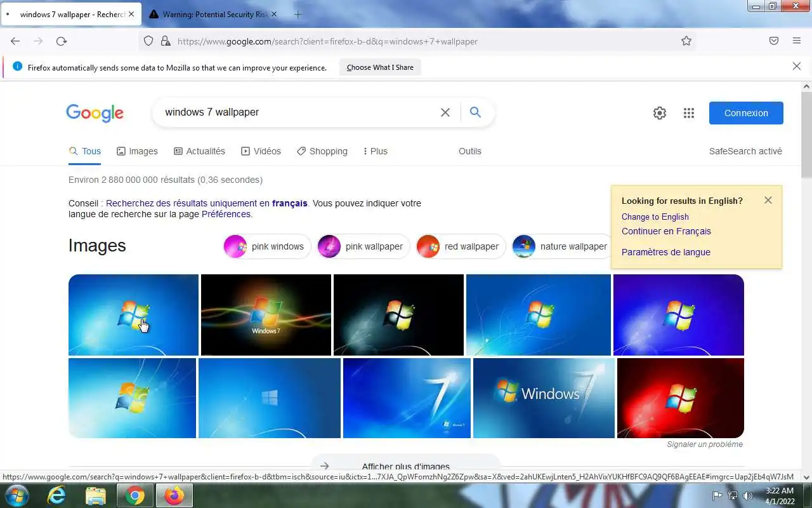Click the volume speaker tray icon
The width and height of the screenshot is (812, 508).
[x=748, y=496]
